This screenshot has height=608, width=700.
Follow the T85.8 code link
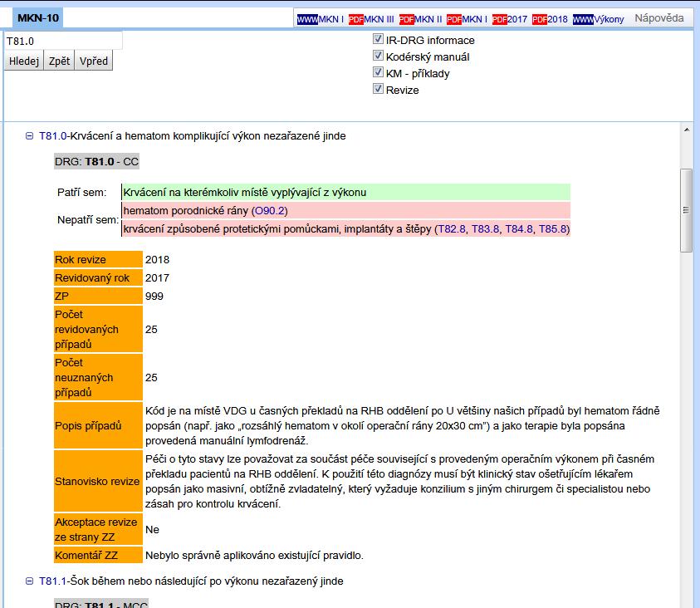[553, 229]
